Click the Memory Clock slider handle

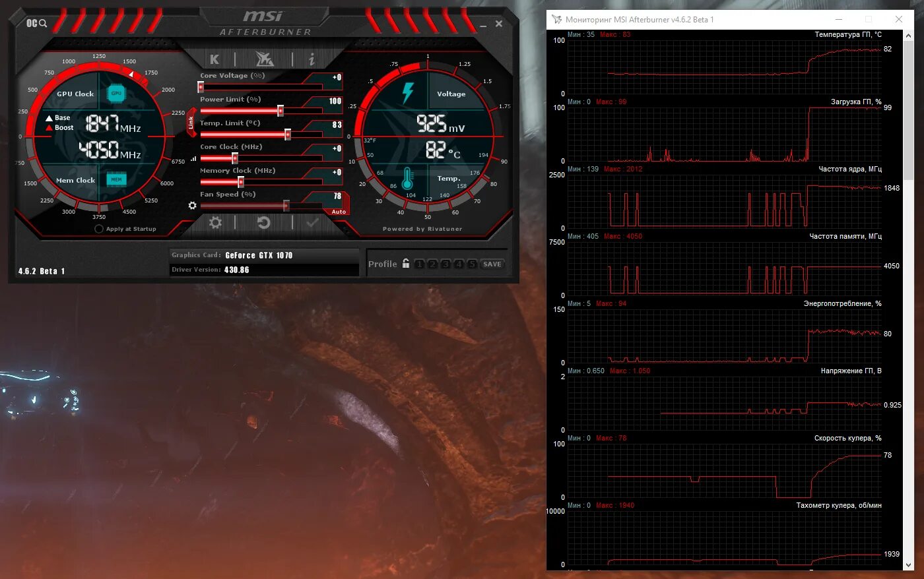tap(241, 182)
